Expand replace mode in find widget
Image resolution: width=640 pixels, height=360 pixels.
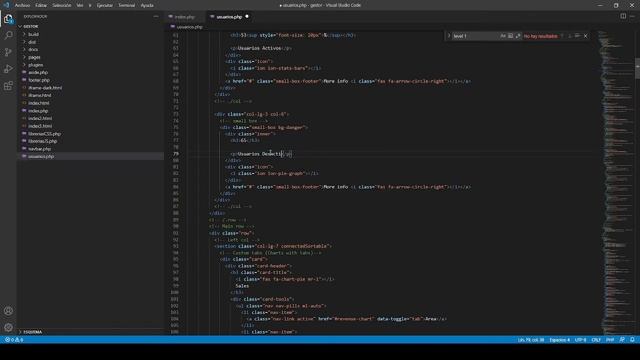point(449,36)
